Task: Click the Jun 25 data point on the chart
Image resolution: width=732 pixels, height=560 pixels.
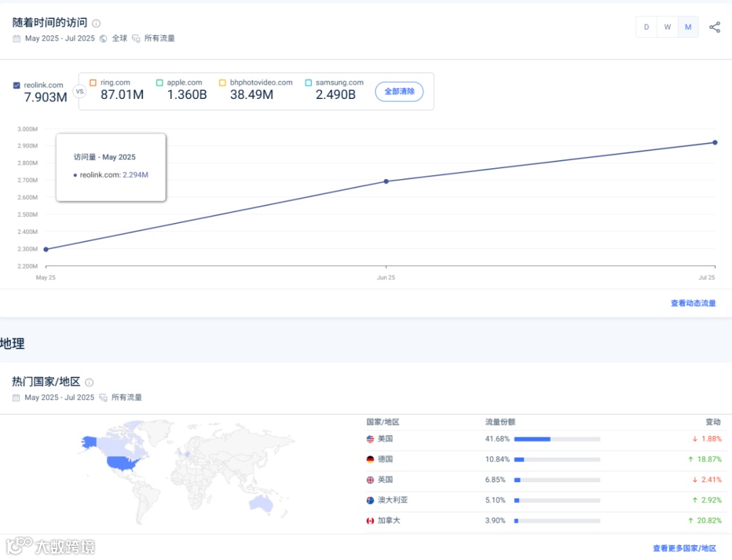Action: (386, 181)
